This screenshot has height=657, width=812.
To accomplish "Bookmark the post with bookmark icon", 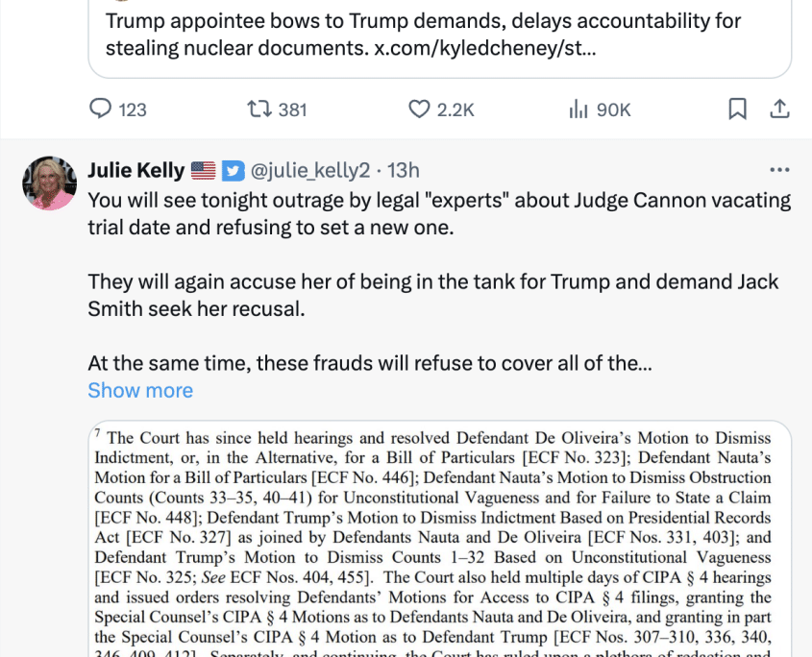I will [737, 109].
